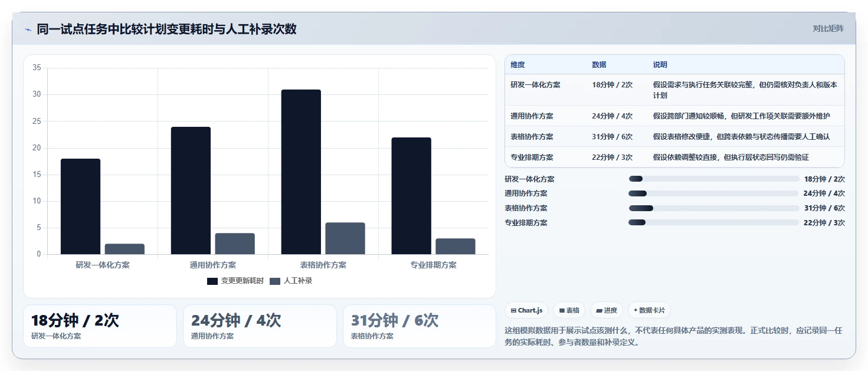The width and height of the screenshot is (868, 371).
Task: Click the description starting 假设表格修改便捷
Action: [742, 137]
